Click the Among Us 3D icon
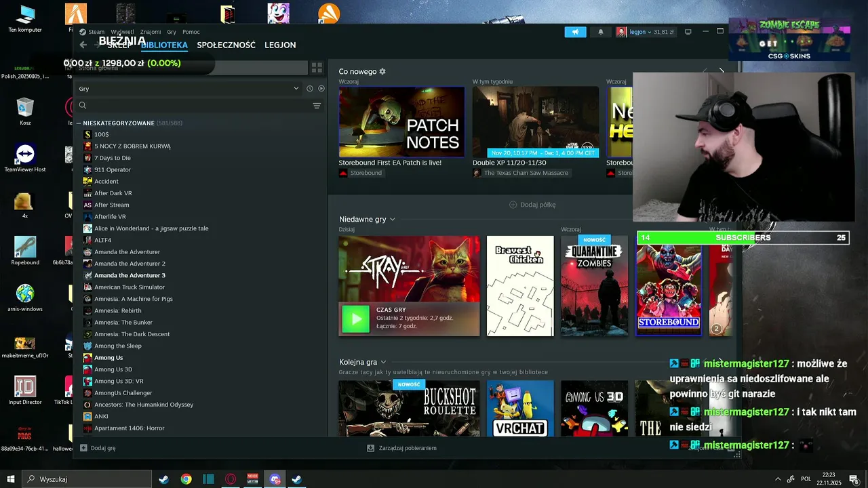 (x=87, y=369)
